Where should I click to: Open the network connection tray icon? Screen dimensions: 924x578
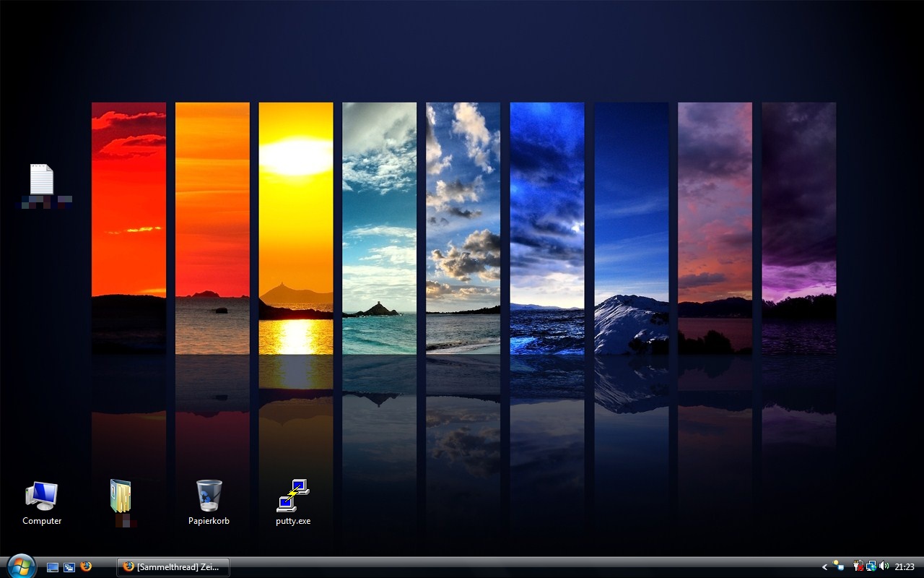click(871, 566)
